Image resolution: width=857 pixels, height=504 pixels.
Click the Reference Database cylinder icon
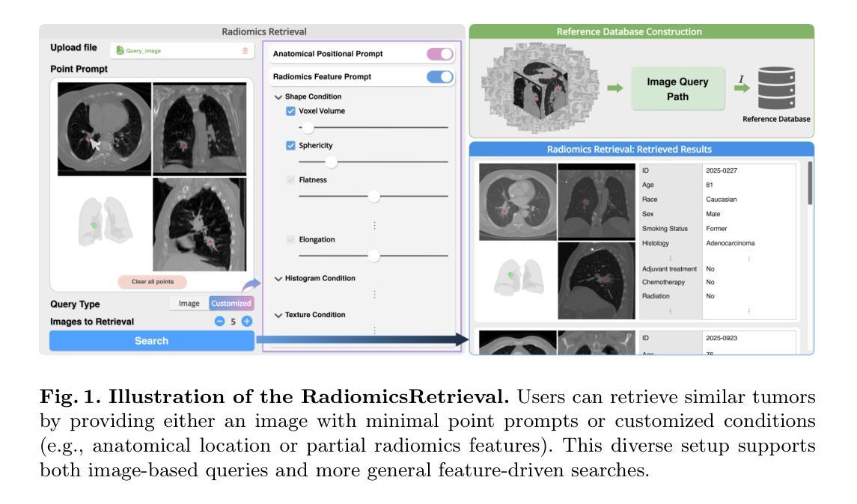pos(776,88)
